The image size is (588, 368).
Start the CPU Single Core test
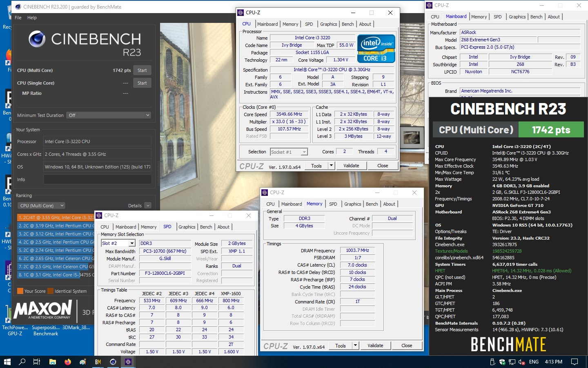142,83
